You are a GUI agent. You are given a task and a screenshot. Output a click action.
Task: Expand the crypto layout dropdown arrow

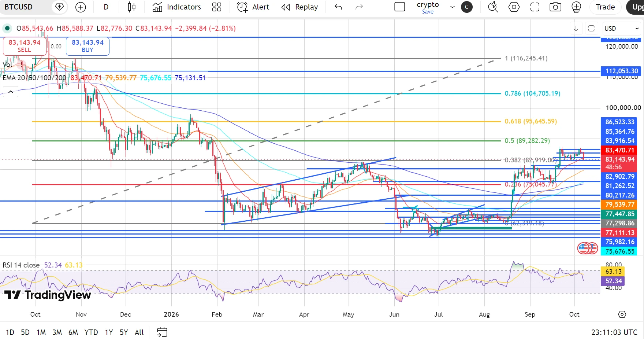[453, 7]
